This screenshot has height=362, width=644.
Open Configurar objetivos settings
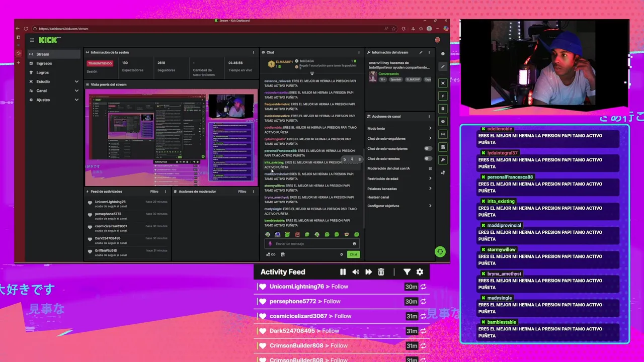(399, 206)
